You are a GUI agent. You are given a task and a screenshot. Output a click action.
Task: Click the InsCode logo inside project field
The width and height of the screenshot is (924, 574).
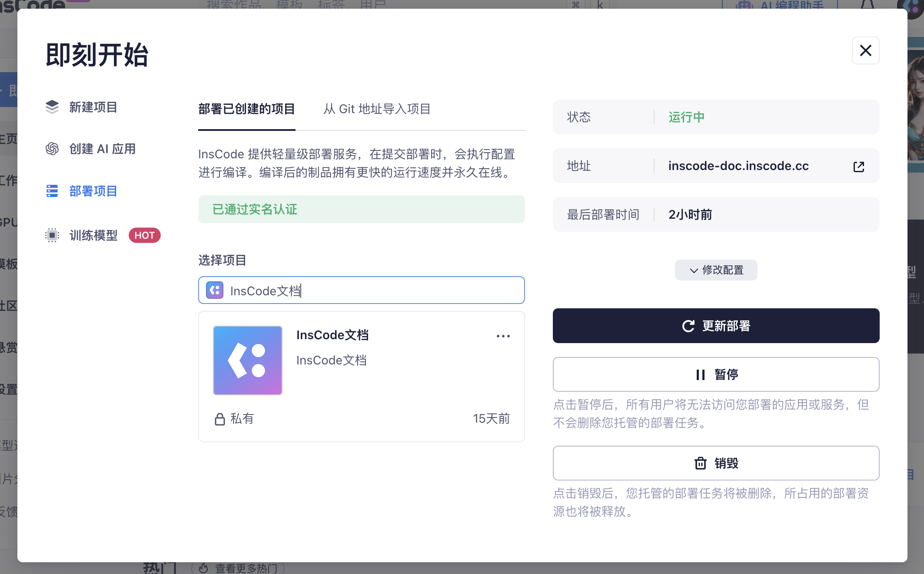pos(215,290)
